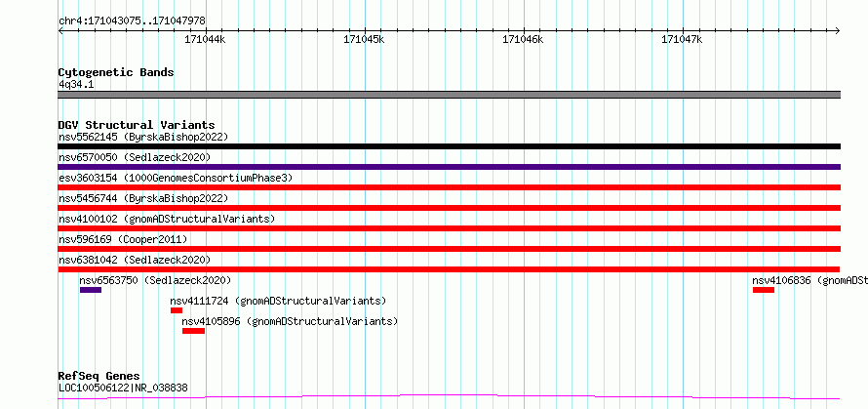The image size is (868, 409).
Task: Select the red nsv4100102 variant bar
Action: click(449, 228)
